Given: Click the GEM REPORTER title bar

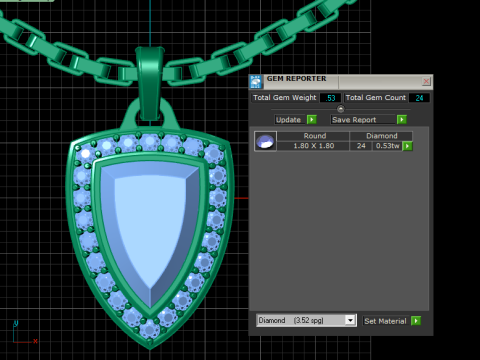Looking at the screenshot, I should click(x=342, y=81).
